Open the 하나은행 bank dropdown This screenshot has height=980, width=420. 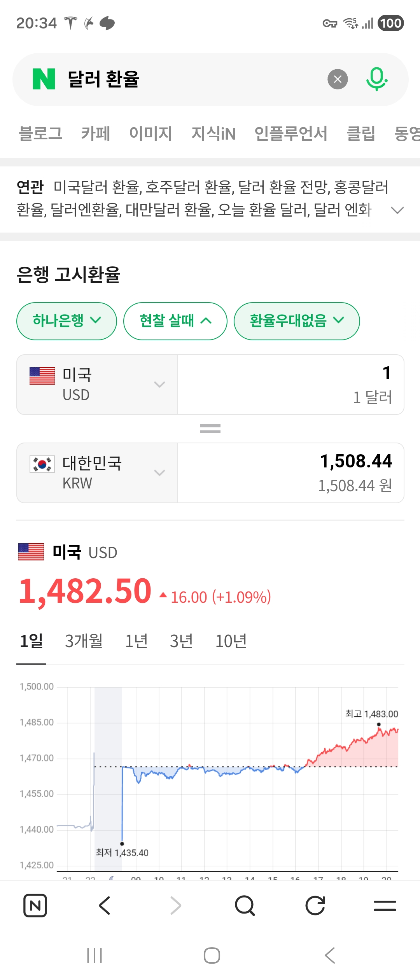coord(66,321)
